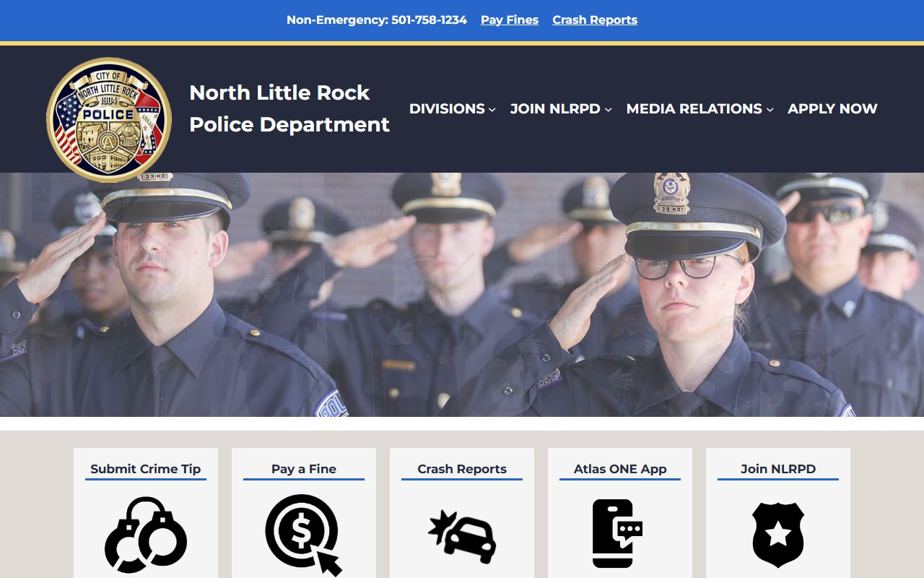Click the handcuffs icon for crime tips
This screenshot has width=924, height=578.
(x=146, y=535)
